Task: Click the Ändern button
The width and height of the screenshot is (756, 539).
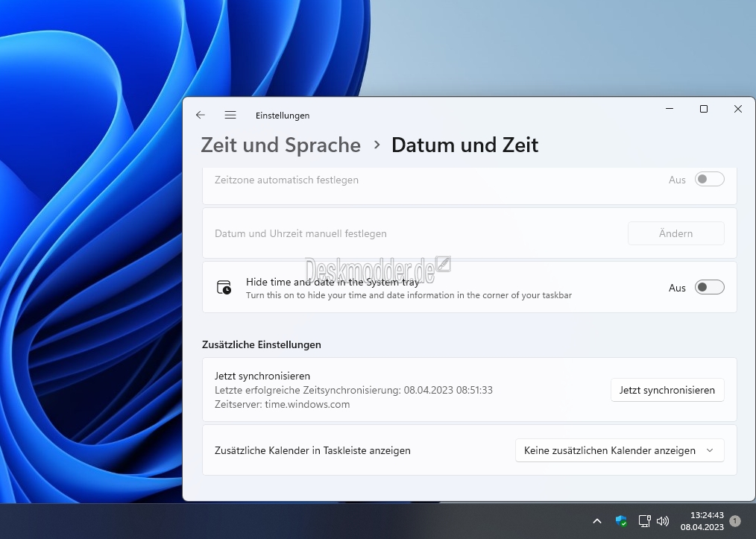Action: [x=676, y=233]
